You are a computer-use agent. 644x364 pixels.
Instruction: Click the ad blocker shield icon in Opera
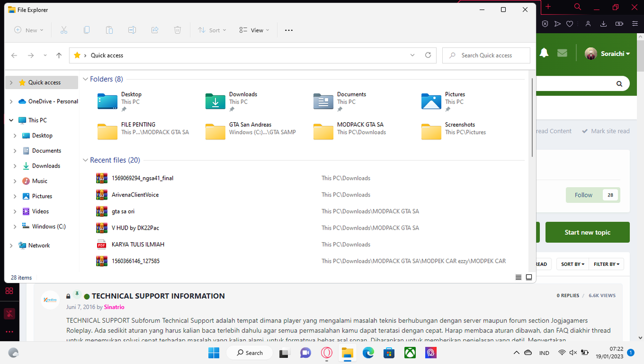point(545,24)
